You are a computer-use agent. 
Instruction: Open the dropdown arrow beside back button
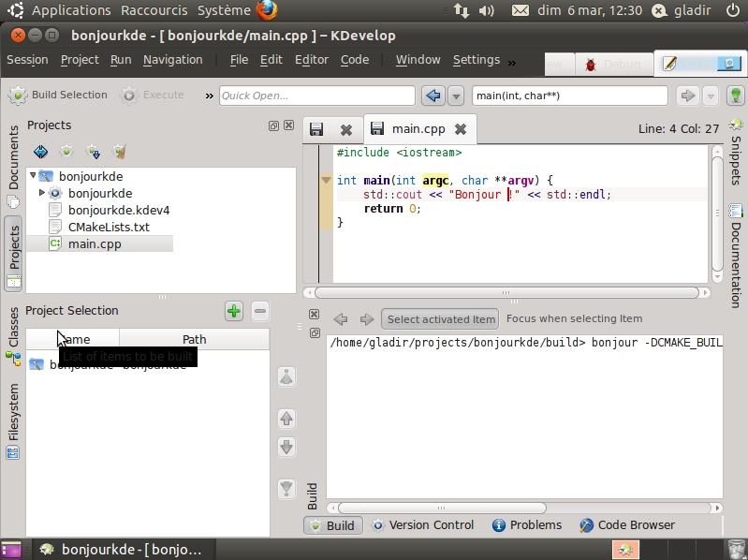[x=456, y=96]
